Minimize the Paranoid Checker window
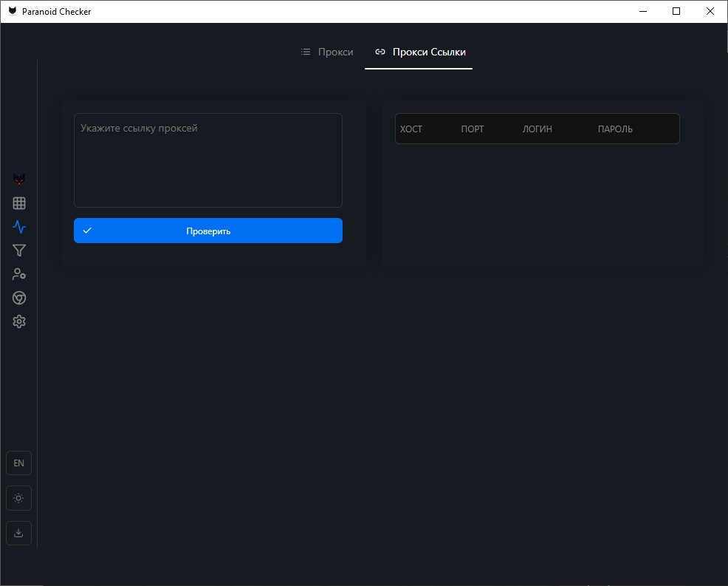The width and height of the screenshot is (728, 586). 642,11
